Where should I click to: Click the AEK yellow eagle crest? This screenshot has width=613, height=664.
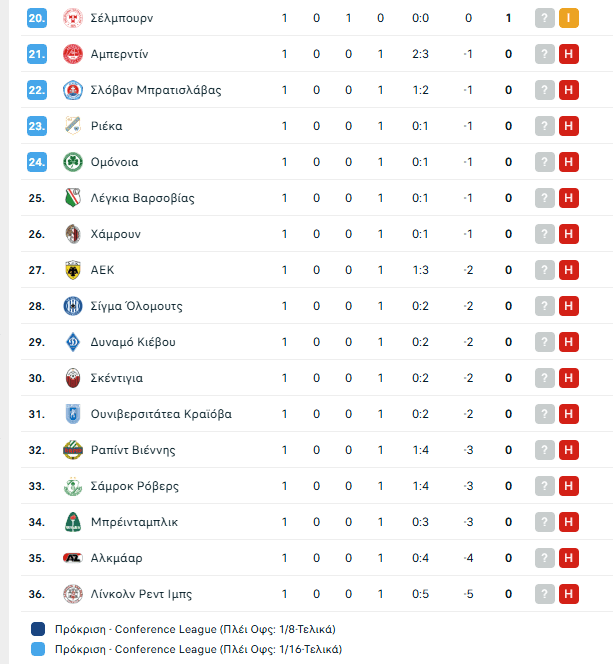coord(72,270)
